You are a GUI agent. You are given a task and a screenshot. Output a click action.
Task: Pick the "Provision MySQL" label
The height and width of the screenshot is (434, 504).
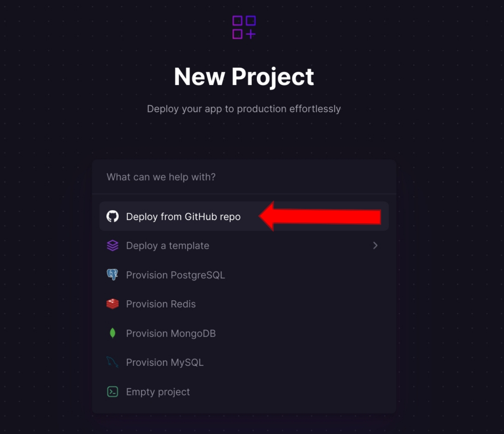pos(165,362)
